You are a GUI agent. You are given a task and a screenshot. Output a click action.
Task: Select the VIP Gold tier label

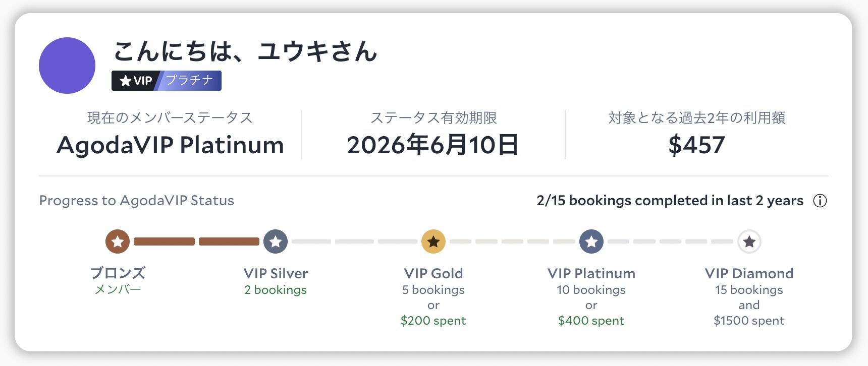point(433,273)
